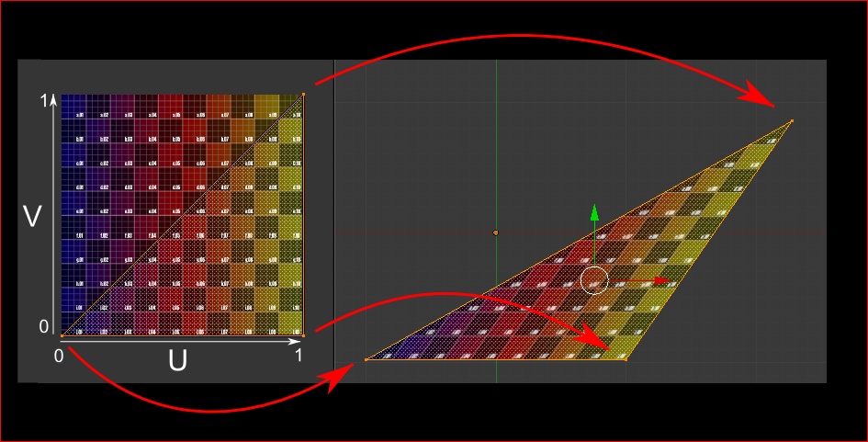This screenshot has width=868, height=442.
Task: Click the diagonal edge of UV triangle
Action: 183,215
